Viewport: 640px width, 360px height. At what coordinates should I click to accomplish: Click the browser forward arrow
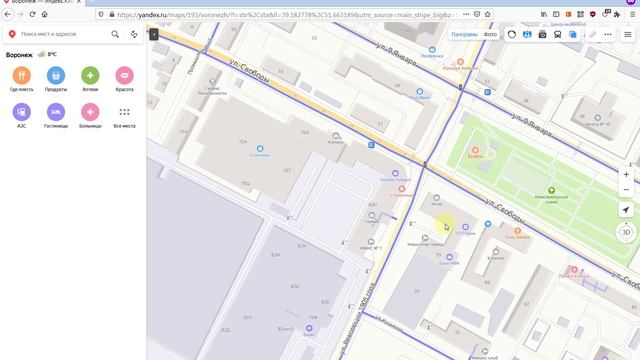(x=20, y=14)
